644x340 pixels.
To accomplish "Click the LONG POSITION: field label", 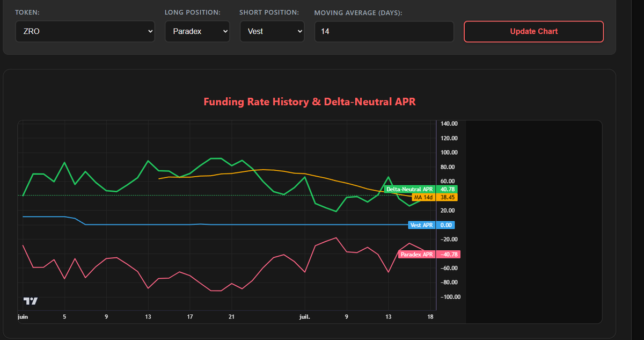I will tap(193, 12).
